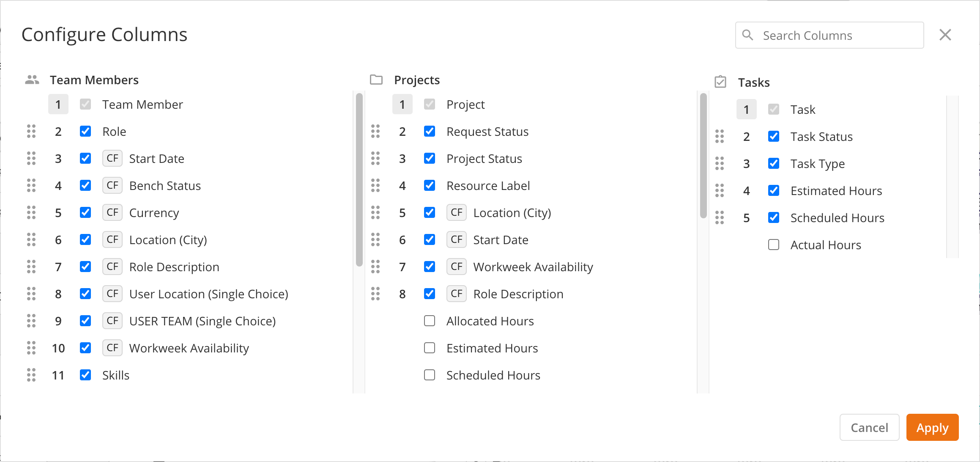The image size is (980, 462).
Task: Click CF badge beside User Location
Action: (x=112, y=294)
